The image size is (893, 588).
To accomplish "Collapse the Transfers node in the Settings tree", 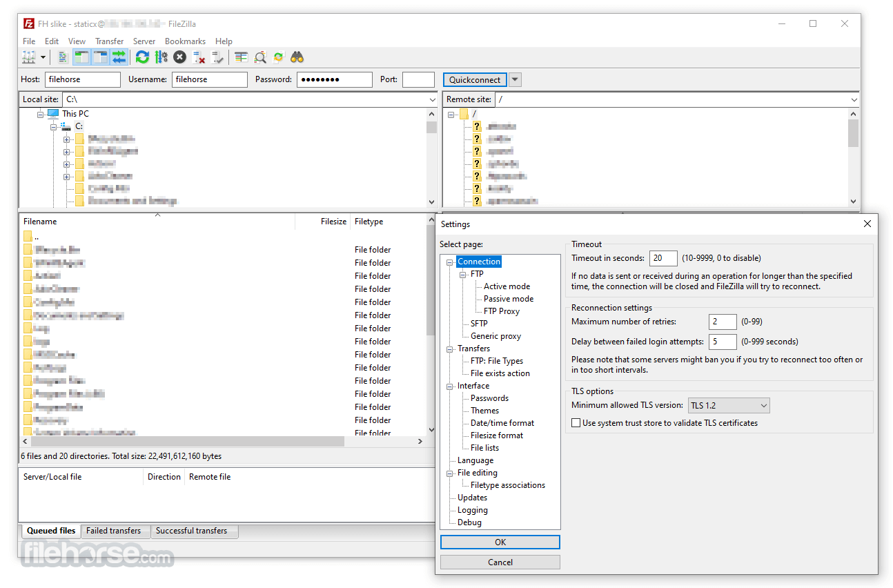I will tap(450, 349).
